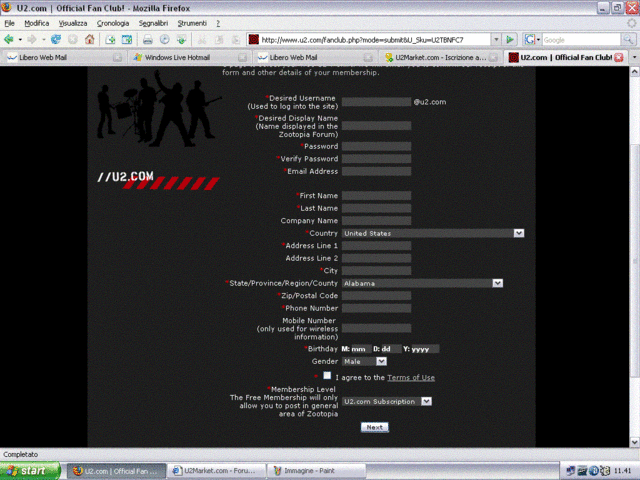Switch to U2Market.com Forum taskbar item
The width and height of the screenshot is (640, 480).
(216, 471)
